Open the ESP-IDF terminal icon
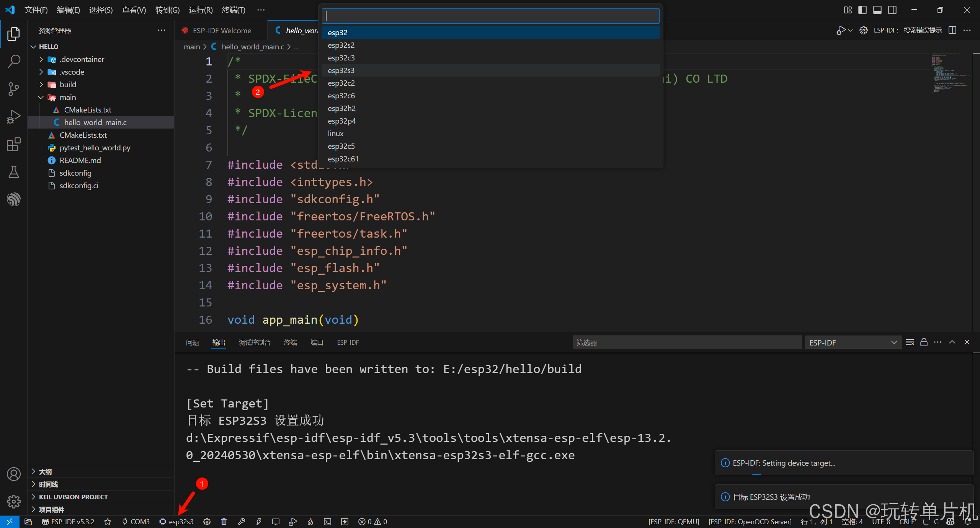The height and width of the screenshot is (528, 980). [327, 521]
